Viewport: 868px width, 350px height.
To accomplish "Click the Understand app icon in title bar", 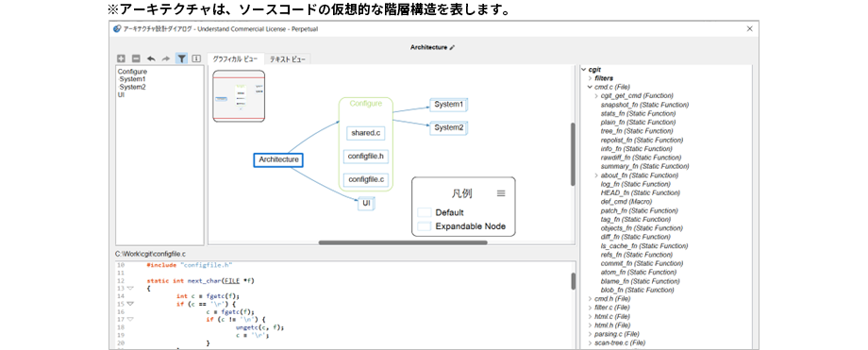I will (117, 29).
